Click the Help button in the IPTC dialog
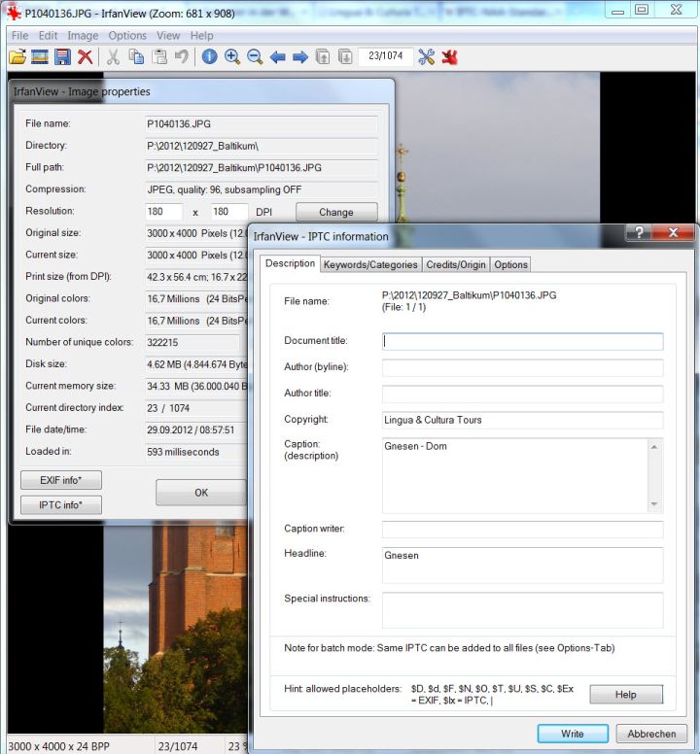 click(x=626, y=695)
